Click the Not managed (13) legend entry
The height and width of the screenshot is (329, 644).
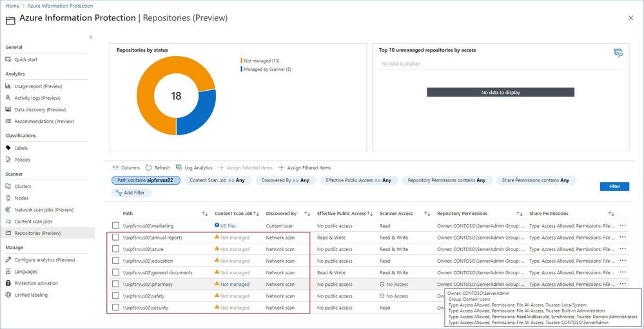pos(261,61)
